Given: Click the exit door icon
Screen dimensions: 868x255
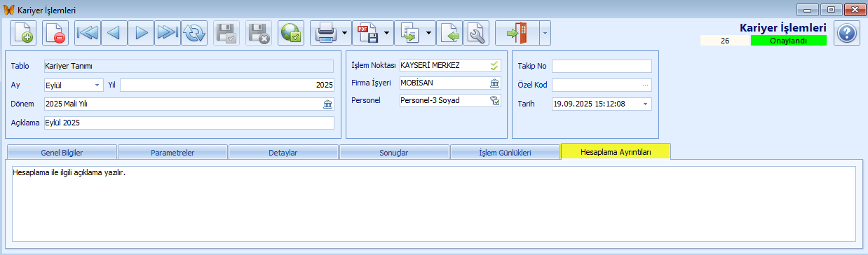Looking at the screenshot, I should coord(517,33).
